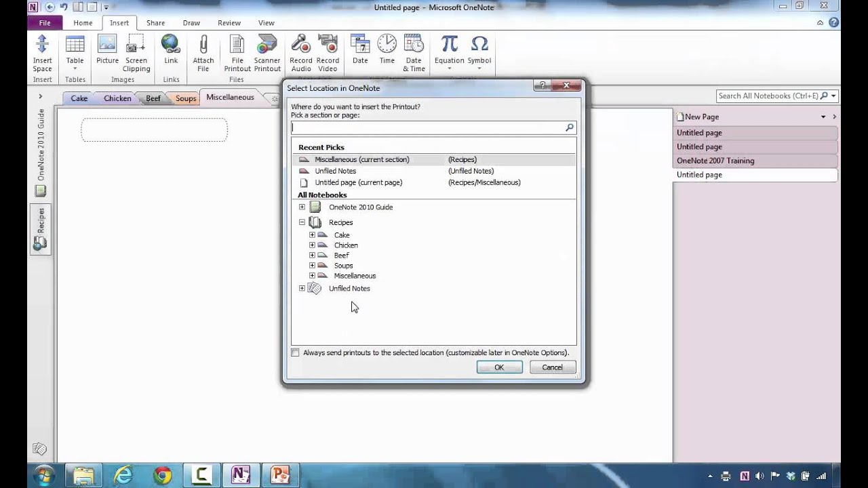868x488 pixels.
Task: Click the File Printout icon
Action: (237, 54)
